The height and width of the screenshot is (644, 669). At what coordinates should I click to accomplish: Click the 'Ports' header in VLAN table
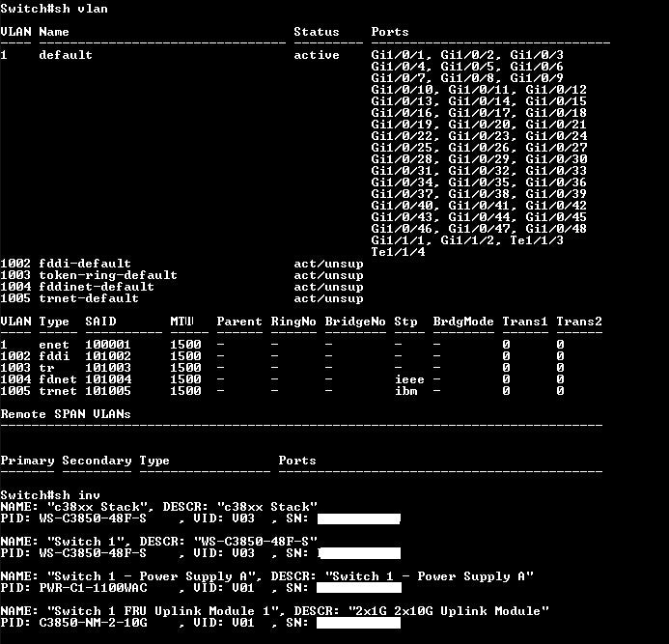(390, 32)
